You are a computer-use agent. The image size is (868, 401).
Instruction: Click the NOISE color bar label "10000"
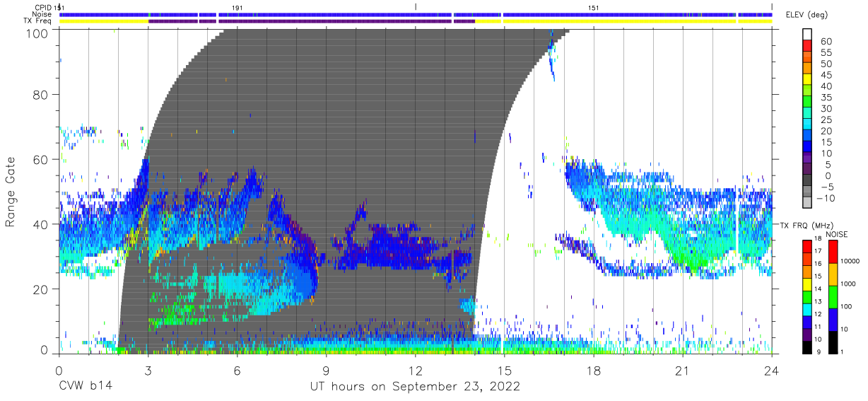(851, 261)
